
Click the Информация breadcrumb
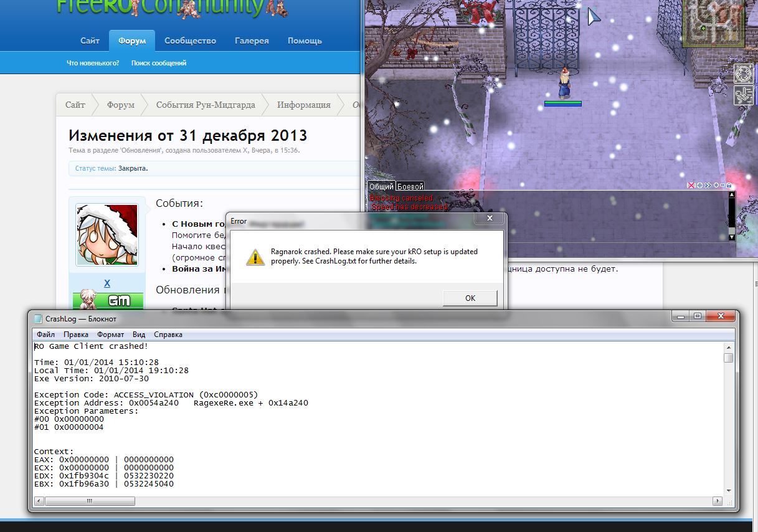click(304, 105)
